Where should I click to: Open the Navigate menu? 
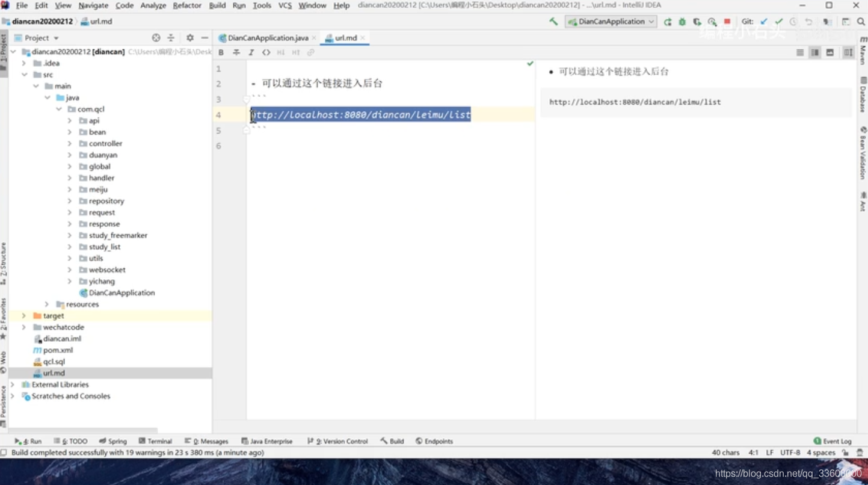click(93, 5)
